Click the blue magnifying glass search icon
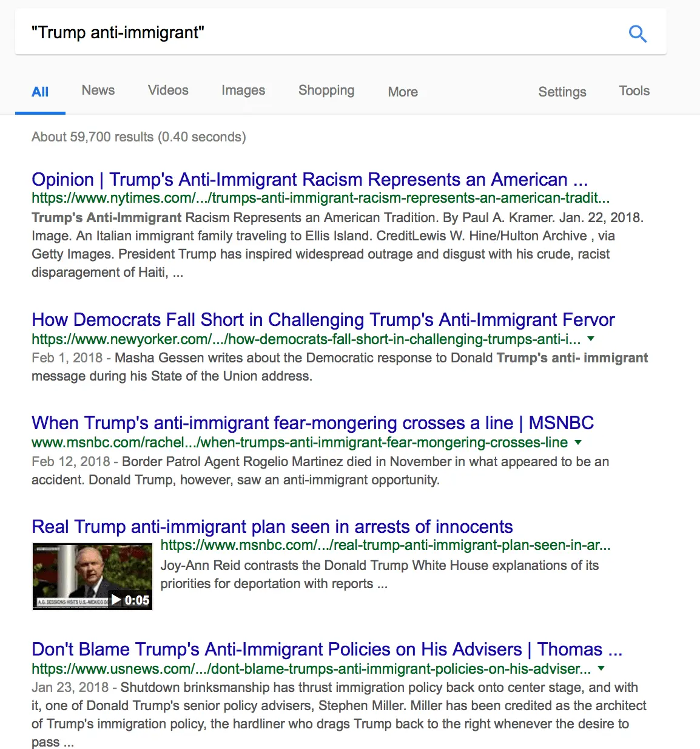700x749 pixels. coord(638,33)
